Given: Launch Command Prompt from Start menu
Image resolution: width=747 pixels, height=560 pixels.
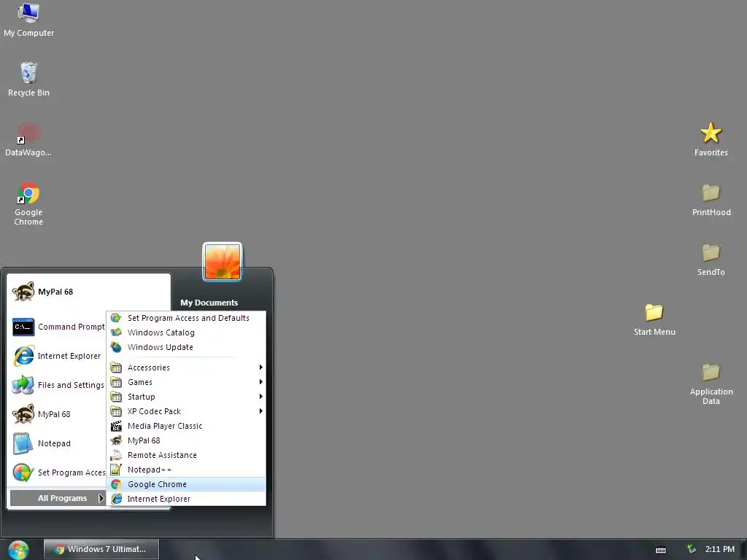Looking at the screenshot, I should (58, 327).
